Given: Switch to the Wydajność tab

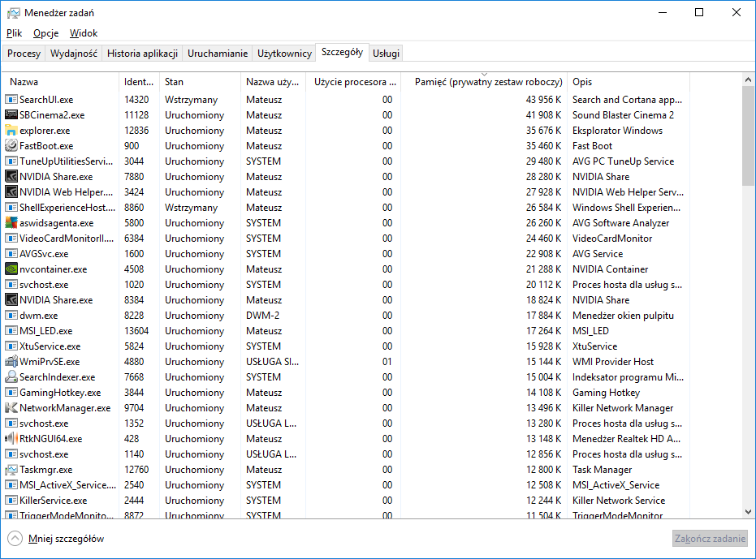Looking at the screenshot, I should 74,54.
